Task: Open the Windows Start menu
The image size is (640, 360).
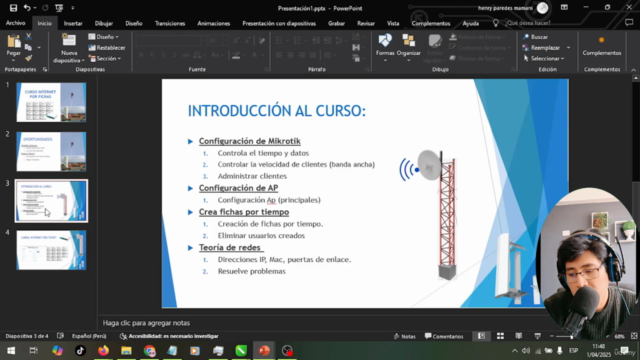Action: click(11, 351)
